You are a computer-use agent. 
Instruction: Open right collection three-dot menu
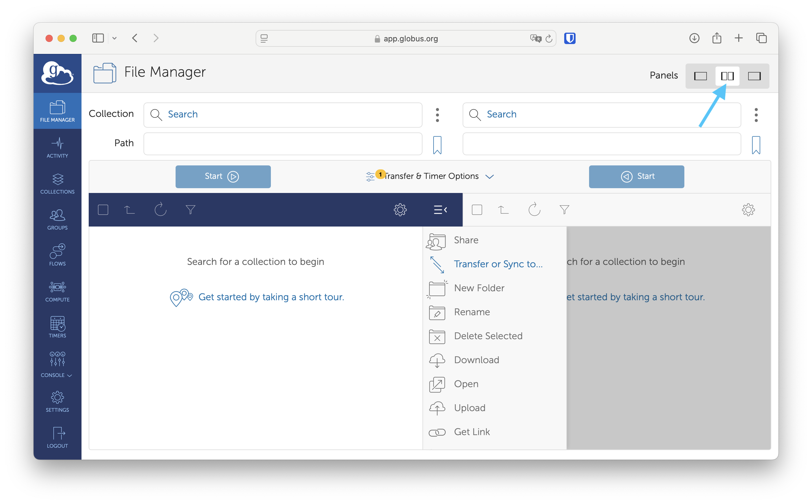pos(756,115)
